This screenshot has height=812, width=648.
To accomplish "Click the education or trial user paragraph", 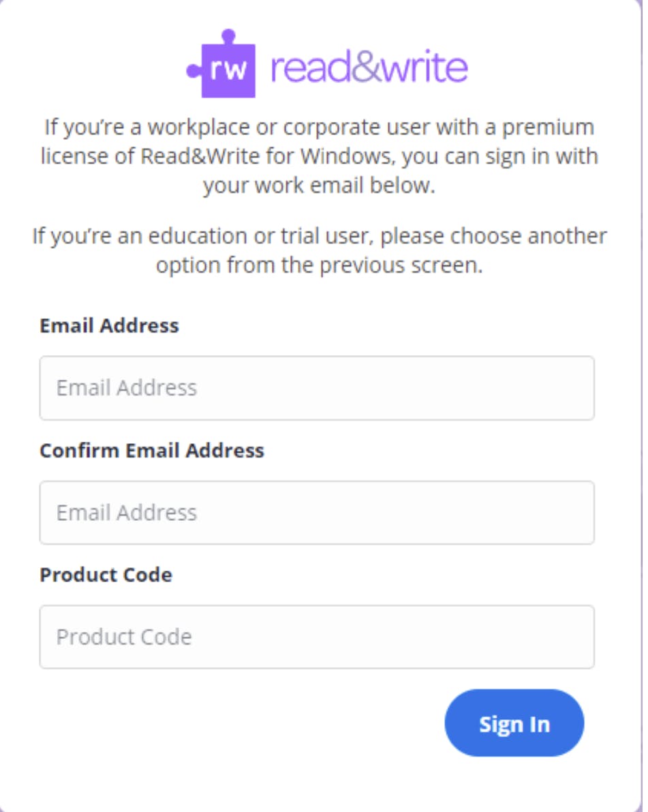I will pyautogui.click(x=319, y=250).
